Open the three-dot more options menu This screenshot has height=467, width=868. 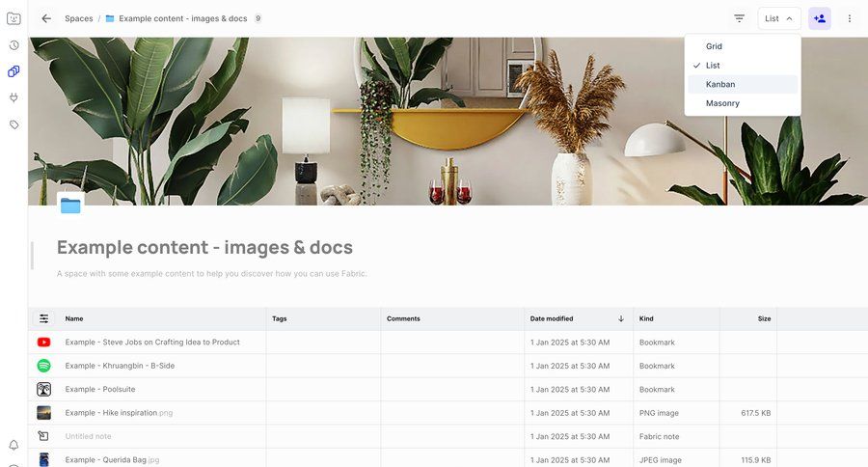pyautogui.click(x=849, y=18)
